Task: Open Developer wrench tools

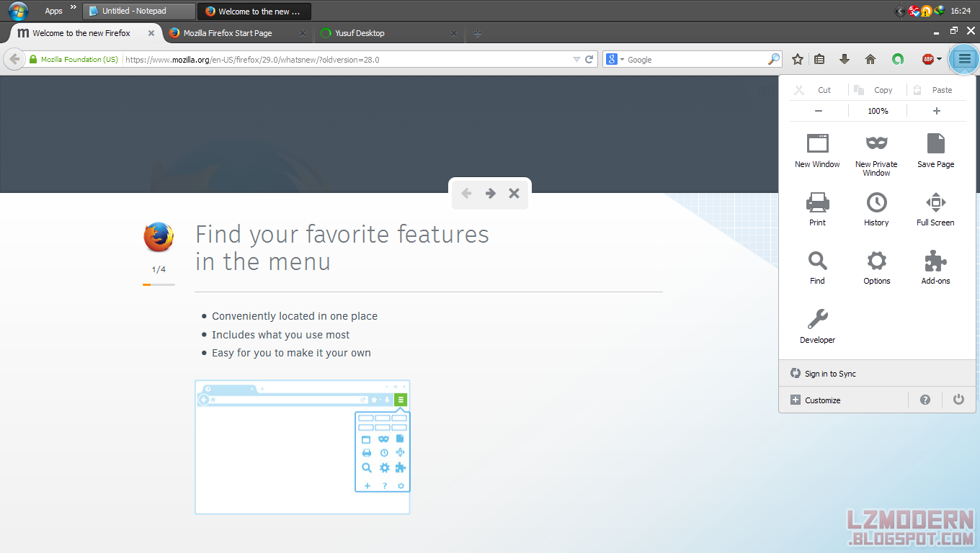Action: 817,326
